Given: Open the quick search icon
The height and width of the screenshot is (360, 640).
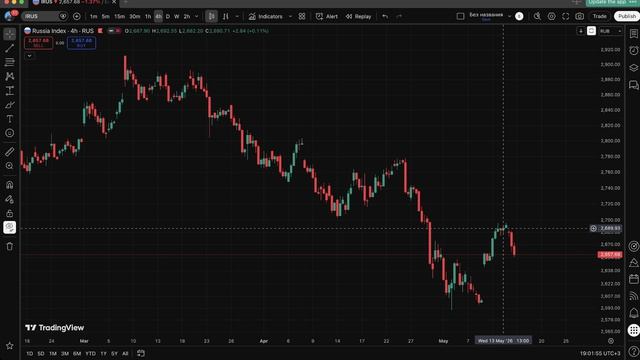Looking at the screenshot, I should click(x=537, y=16).
